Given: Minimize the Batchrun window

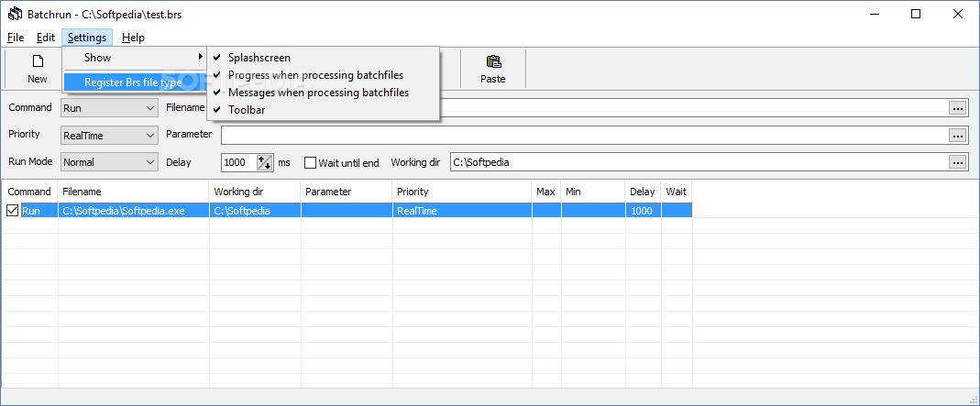Looking at the screenshot, I should click(x=874, y=15).
